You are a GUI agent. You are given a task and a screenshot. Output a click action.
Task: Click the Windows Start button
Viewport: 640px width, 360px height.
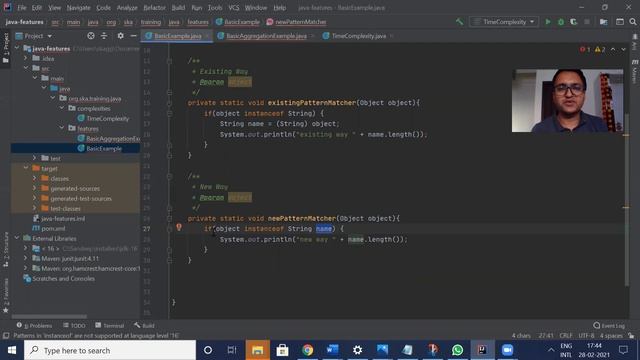point(12,350)
